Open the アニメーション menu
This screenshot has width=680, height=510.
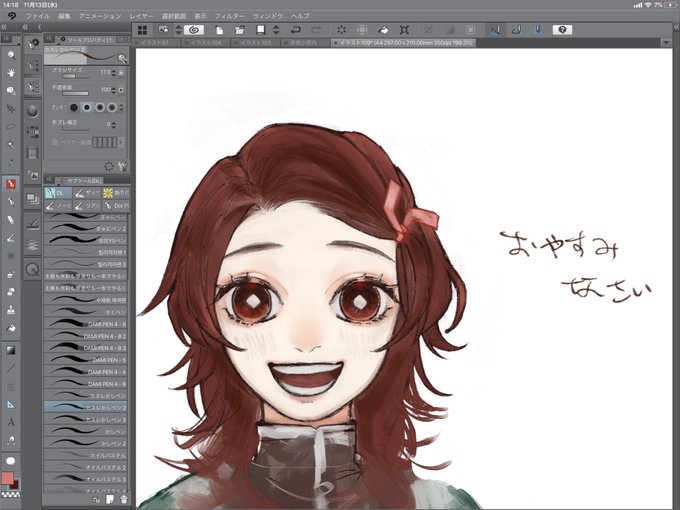[100, 16]
